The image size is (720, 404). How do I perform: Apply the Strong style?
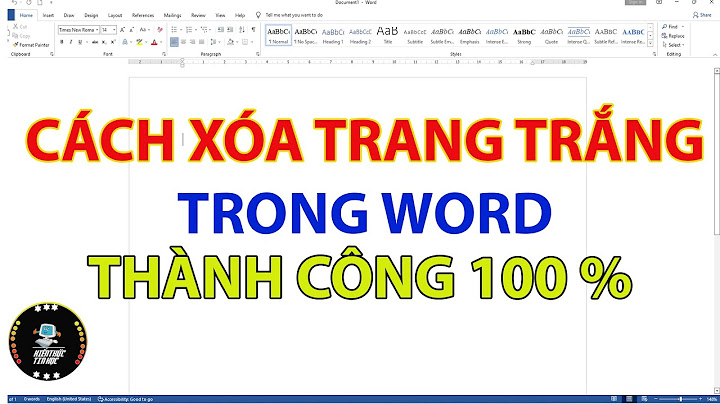(524, 36)
